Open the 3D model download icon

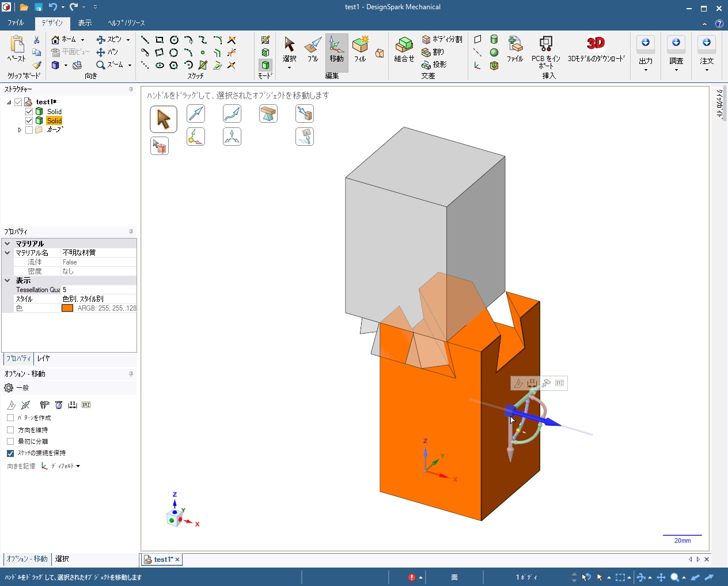click(x=596, y=44)
